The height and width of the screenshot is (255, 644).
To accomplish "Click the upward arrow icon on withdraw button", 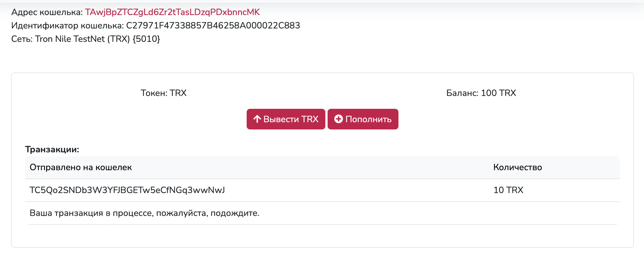I will click(257, 119).
